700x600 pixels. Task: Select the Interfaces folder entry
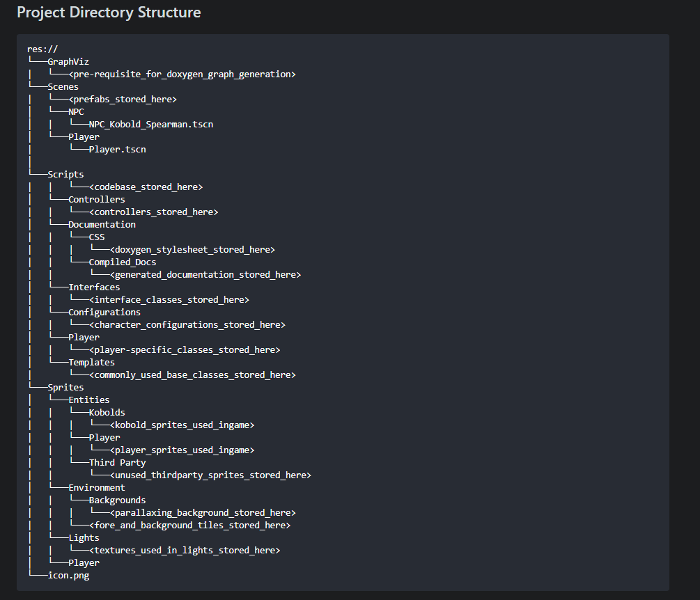click(94, 287)
